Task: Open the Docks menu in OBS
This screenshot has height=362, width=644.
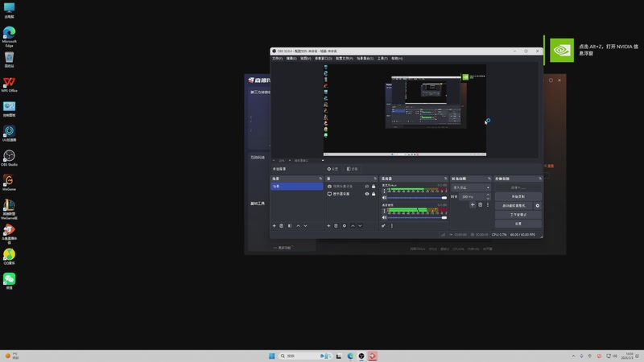Action: click(324, 58)
